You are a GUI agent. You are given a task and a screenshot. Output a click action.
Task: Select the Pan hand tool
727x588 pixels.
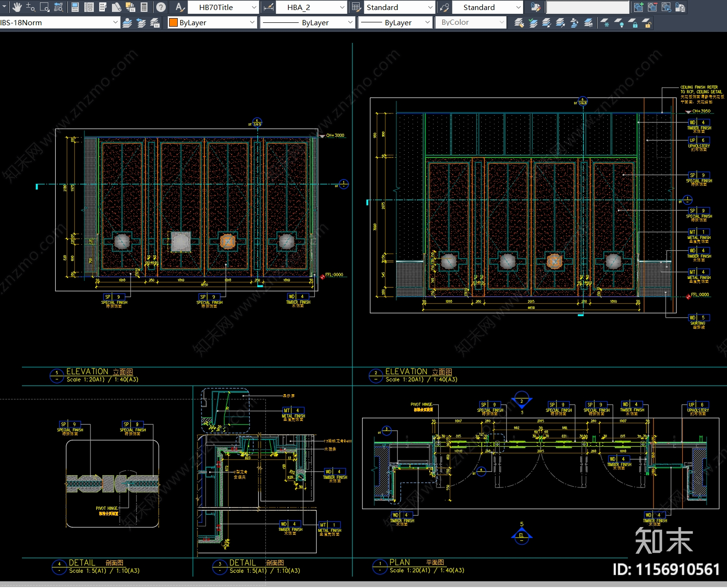[x=17, y=7]
